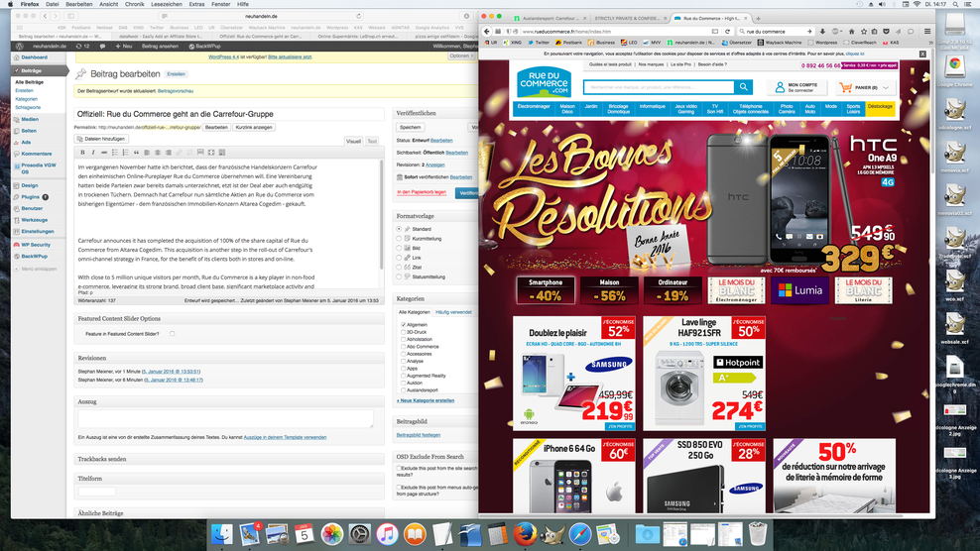The width and height of the screenshot is (980, 551).
Task: Click the post editor vertical scrollbar
Action: point(381,215)
